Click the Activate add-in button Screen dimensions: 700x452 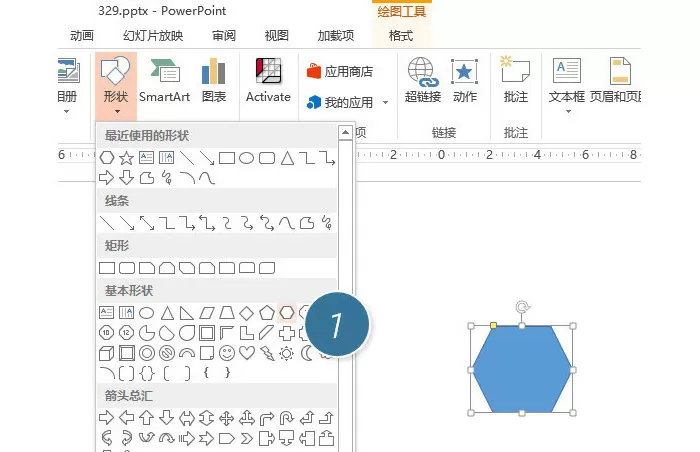[268, 80]
